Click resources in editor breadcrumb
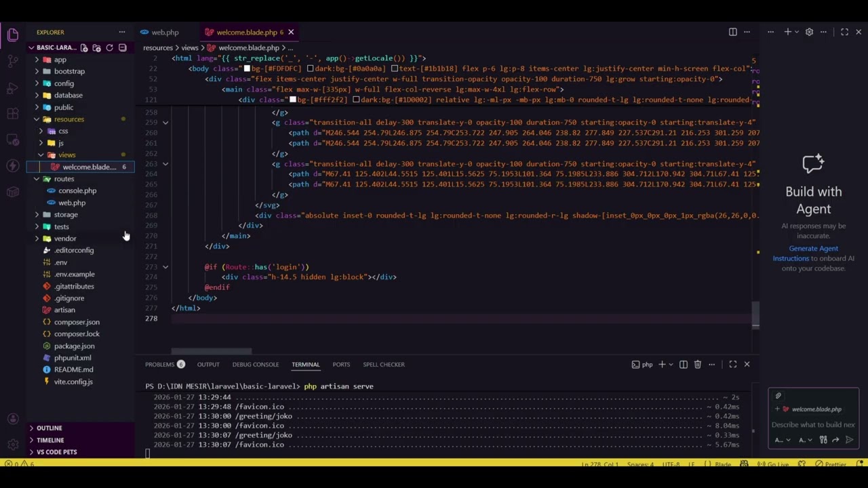This screenshot has width=868, height=488. 158,48
